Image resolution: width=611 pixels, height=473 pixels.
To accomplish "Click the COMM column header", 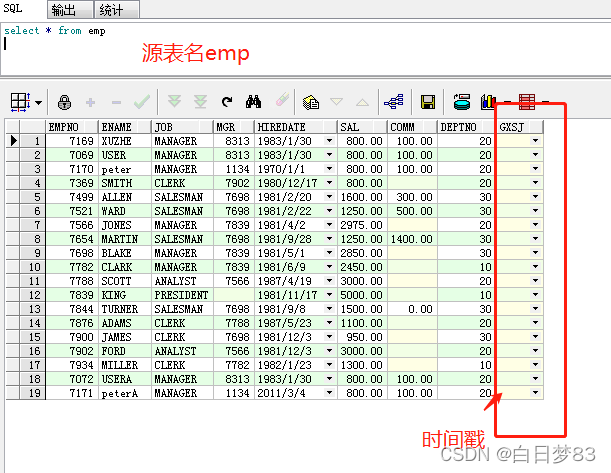I will pyautogui.click(x=412, y=127).
